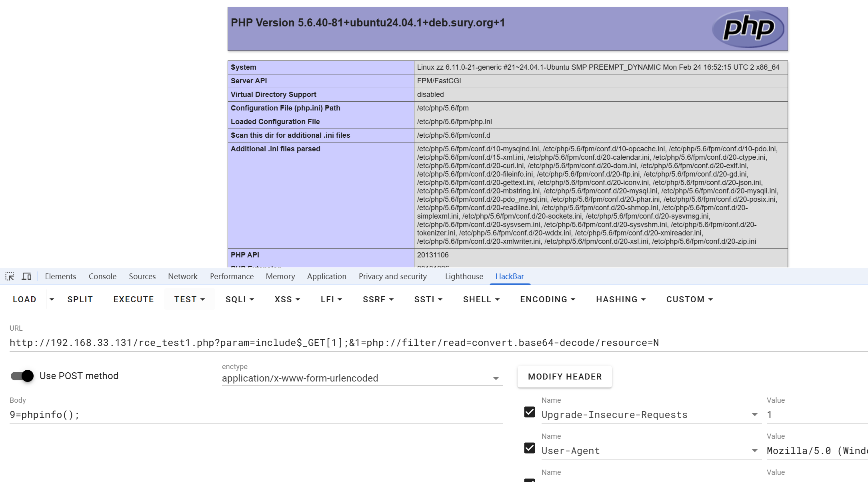
Task: Click the PHP logo image
Action: pyautogui.click(x=748, y=28)
